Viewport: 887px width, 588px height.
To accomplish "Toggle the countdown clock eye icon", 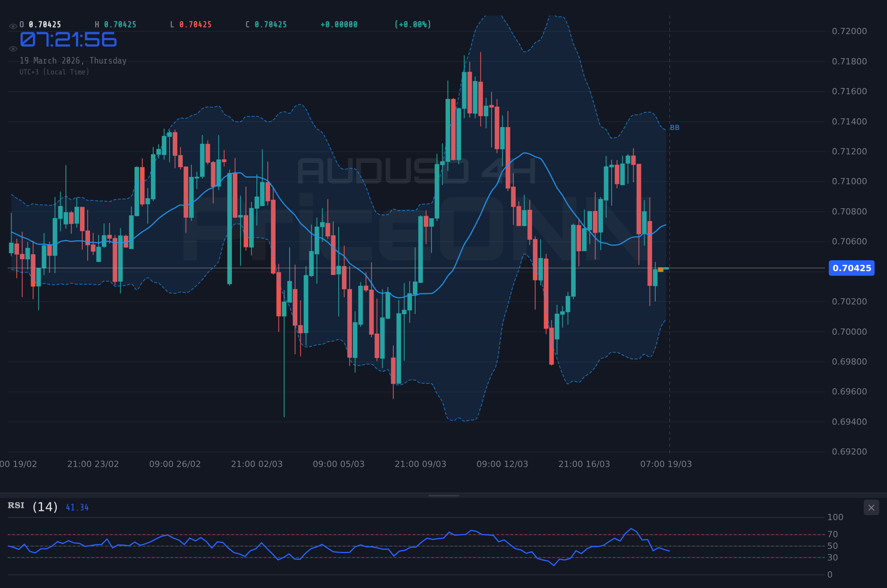I will [x=13, y=48].
